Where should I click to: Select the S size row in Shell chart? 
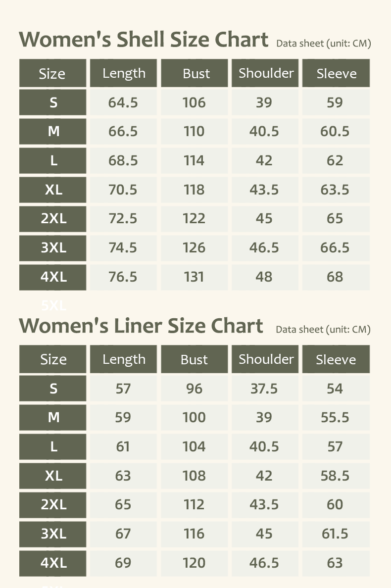[x=195, y=102]
